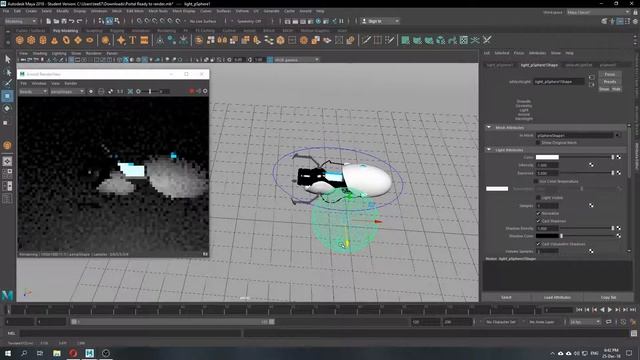
Task: Open the viewport color space dropdown
Action: 296,60
